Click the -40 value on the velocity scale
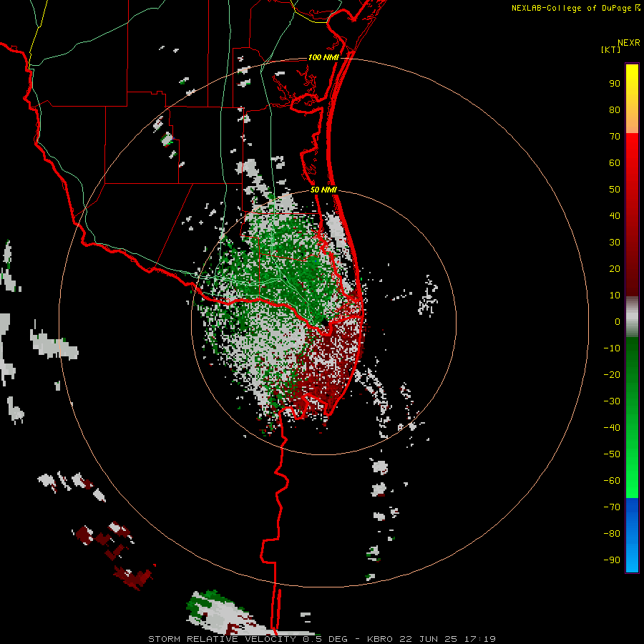This screenshot has width=644, height=644. 612,428
